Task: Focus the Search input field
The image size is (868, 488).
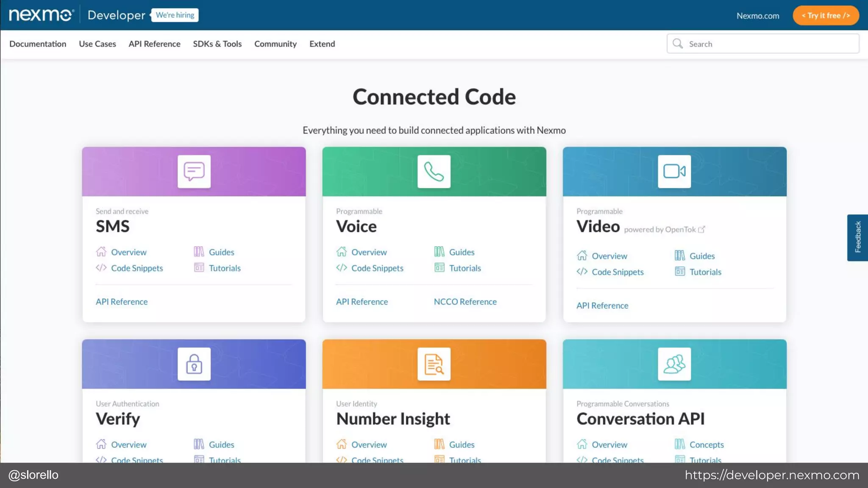Action: click(x=763, y=44)
